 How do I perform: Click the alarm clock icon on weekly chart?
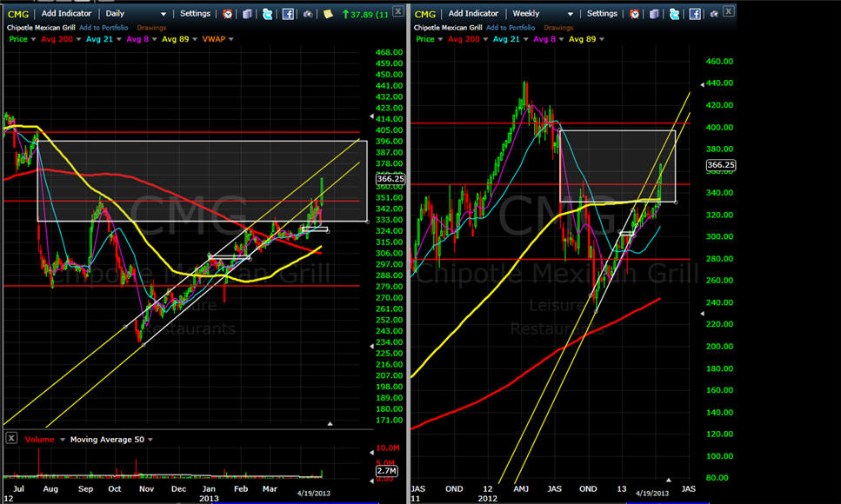tap(635, 14)
